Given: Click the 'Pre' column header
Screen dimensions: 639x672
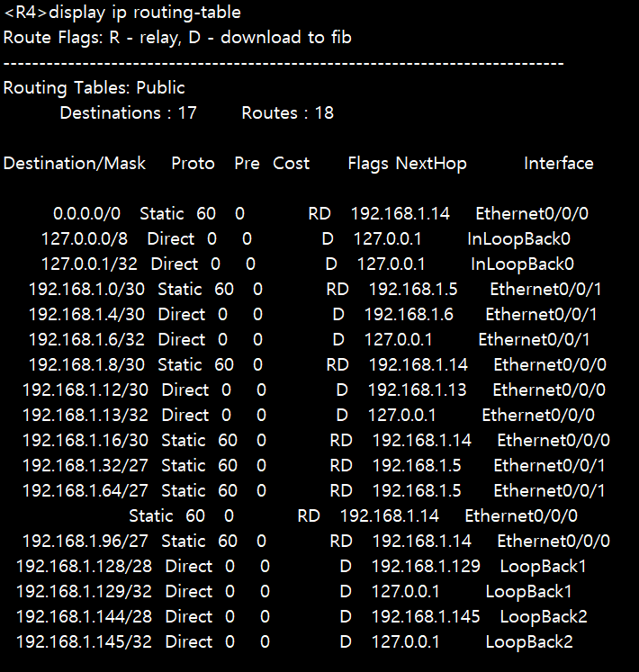Looking at the screenshot, I should pos(247,164).
